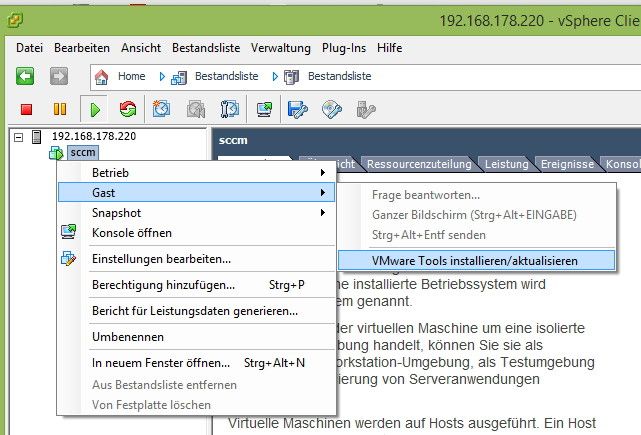The image size is (641, 435).
Task: Choose In neuem Fenster öffnen...
Action: pos(196,363)
